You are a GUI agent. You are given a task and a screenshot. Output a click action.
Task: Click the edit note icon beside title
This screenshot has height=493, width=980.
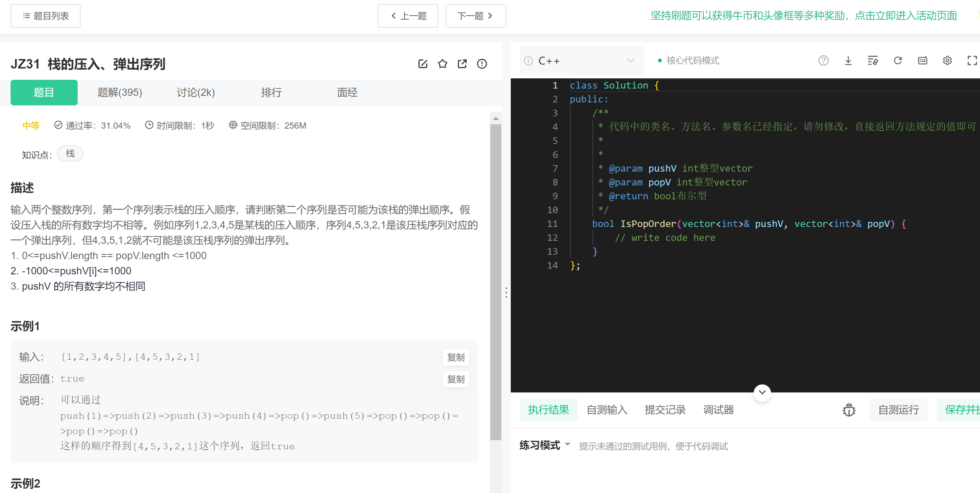[423, 64]
